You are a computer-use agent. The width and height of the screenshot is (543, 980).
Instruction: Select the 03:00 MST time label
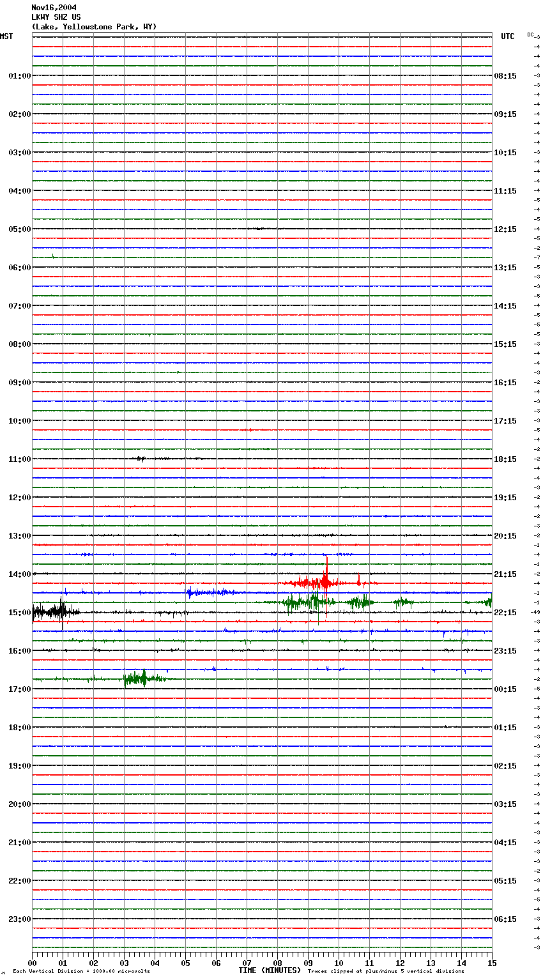(20, 153)
